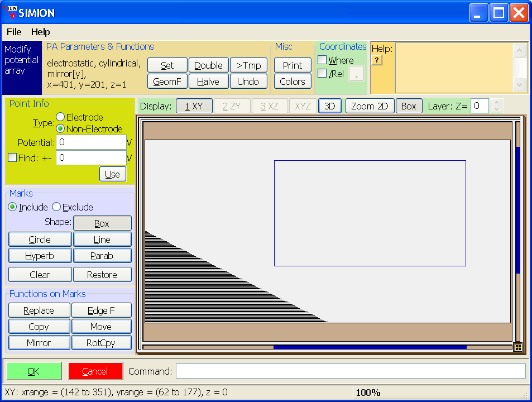Click the Find tolerance field
Screen dimensions: 532x402
[91, 158]
